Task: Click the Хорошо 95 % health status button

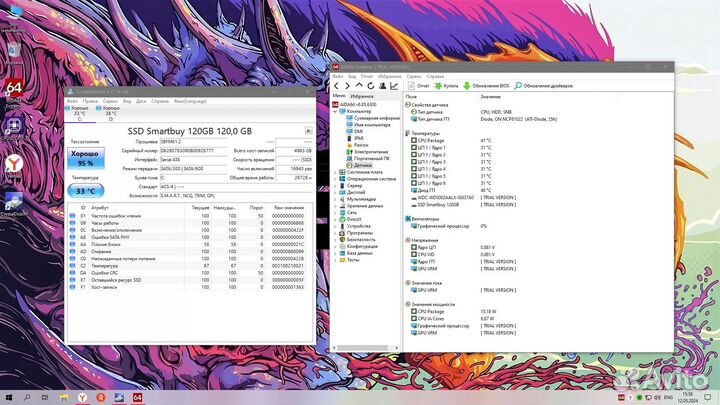Action: pyautogui.click(x=86, y=158)
